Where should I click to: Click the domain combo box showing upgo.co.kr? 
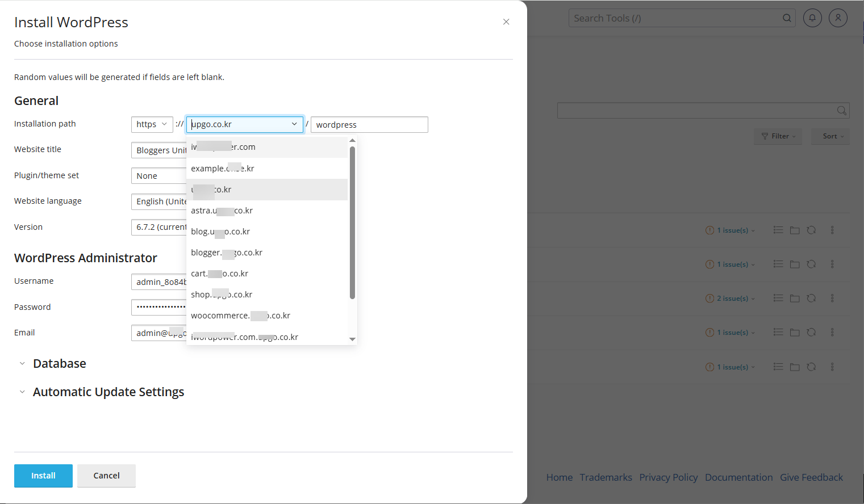pyautogui.click(x=245, y=124)
